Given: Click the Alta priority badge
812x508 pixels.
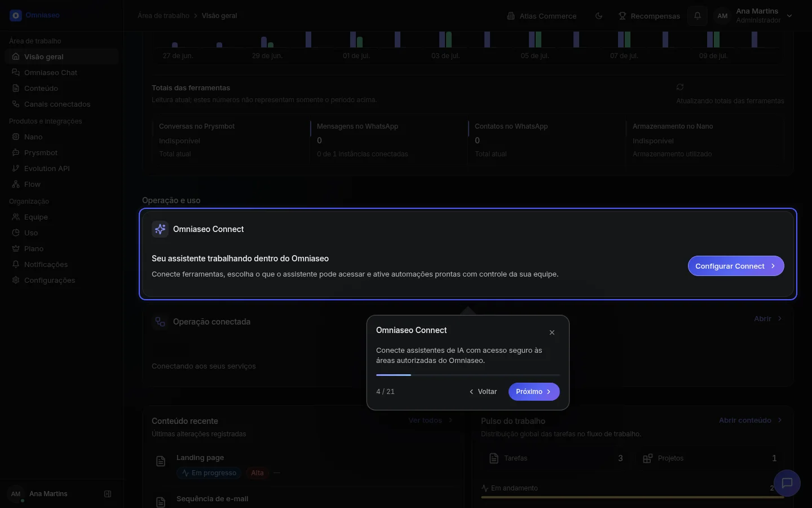Looking at the screenshot, I should coord(257,473).
